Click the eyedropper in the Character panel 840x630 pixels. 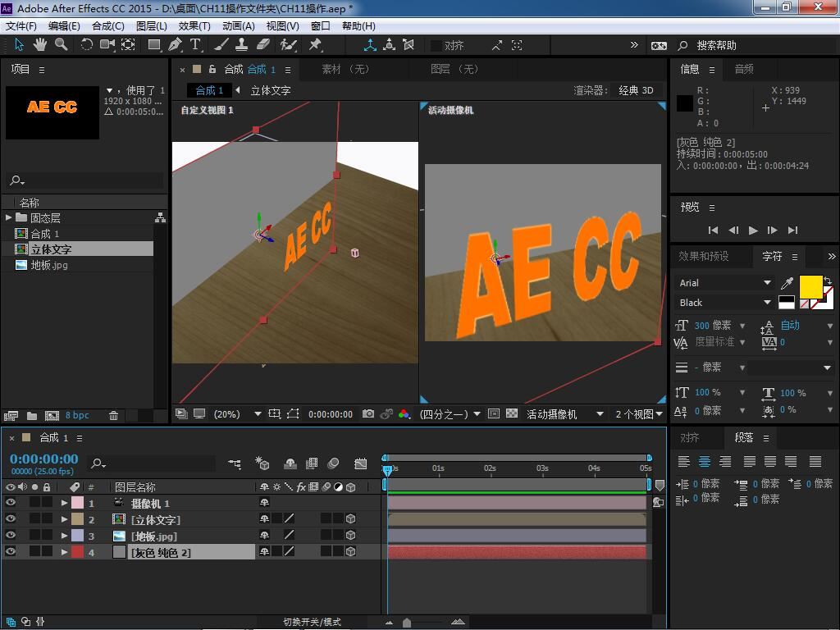pyautogui.click(x=787, y=283)
